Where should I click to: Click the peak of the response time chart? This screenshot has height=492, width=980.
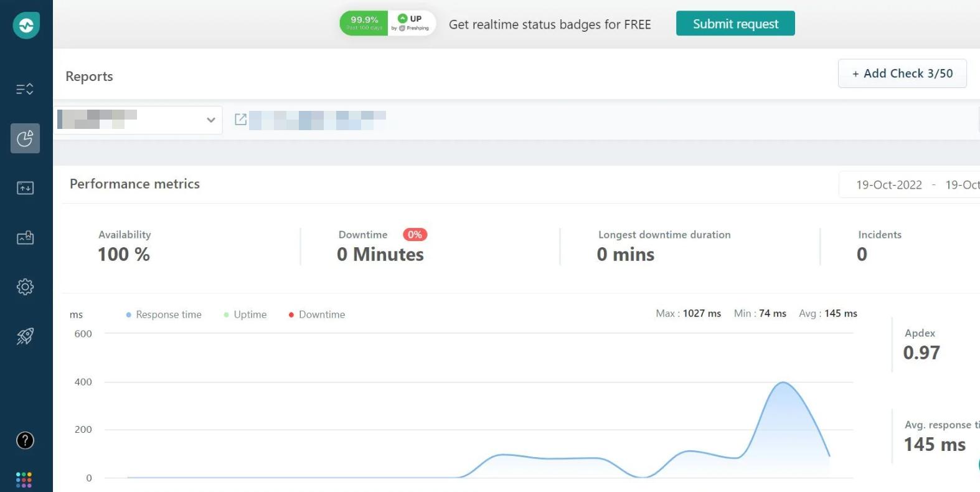pyautogui.click(x=783, y=382)
